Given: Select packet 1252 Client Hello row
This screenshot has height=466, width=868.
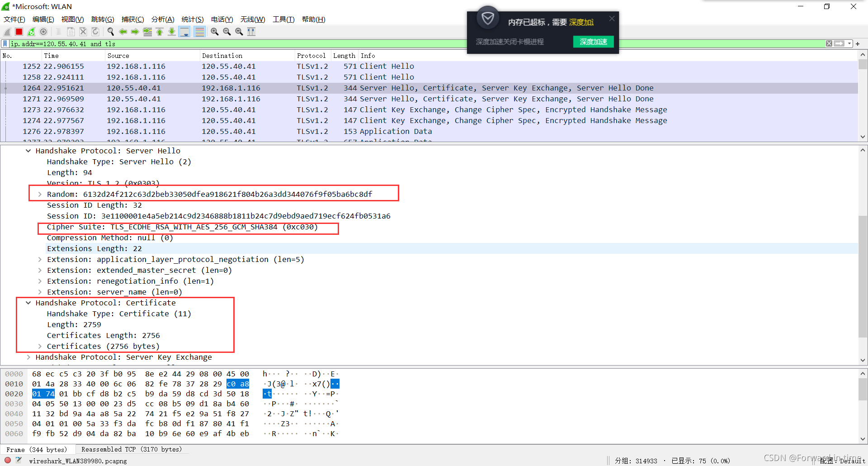Looking at the screenshot, I should coord(429,66).
